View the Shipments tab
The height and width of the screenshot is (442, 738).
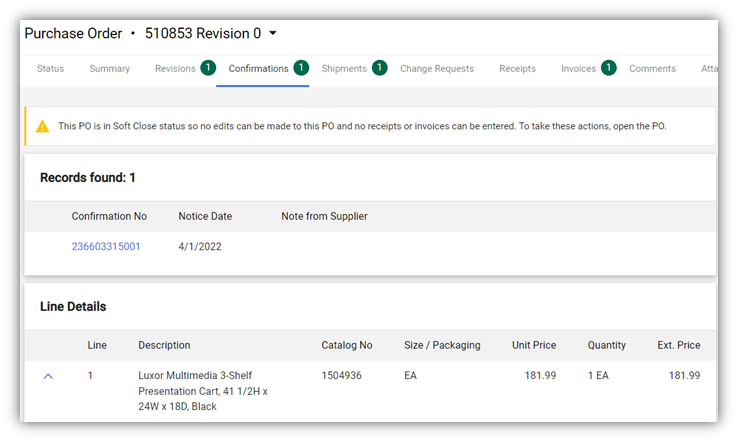click(344, 69)
